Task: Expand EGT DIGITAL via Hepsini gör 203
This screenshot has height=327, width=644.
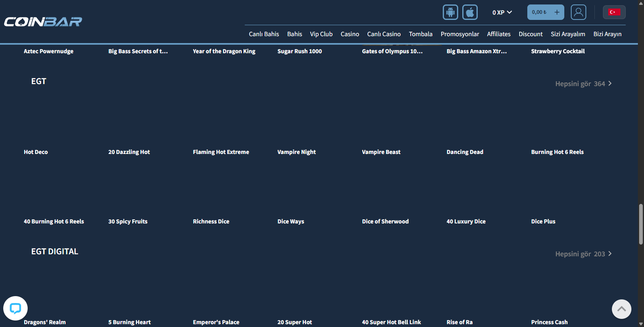Action: (x=583, y=254)
